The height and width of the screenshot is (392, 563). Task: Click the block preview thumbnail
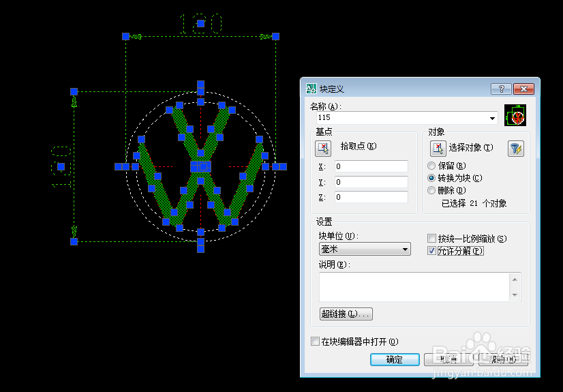point(515,115)
